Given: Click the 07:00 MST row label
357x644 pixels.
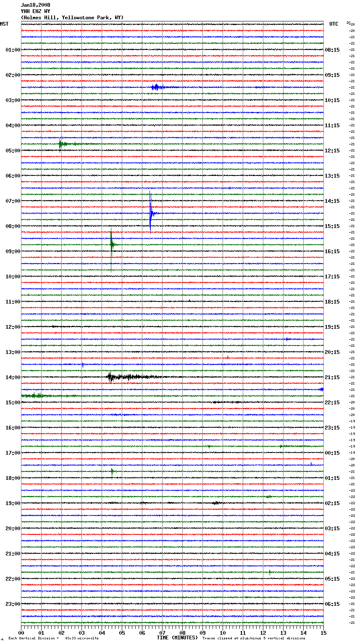Looking at the screenshot, I should point(13,201).
